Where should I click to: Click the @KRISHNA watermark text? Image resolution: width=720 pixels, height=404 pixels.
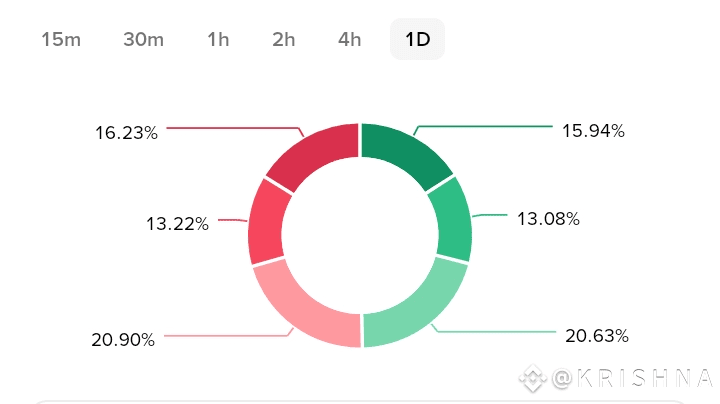point(633,378)
